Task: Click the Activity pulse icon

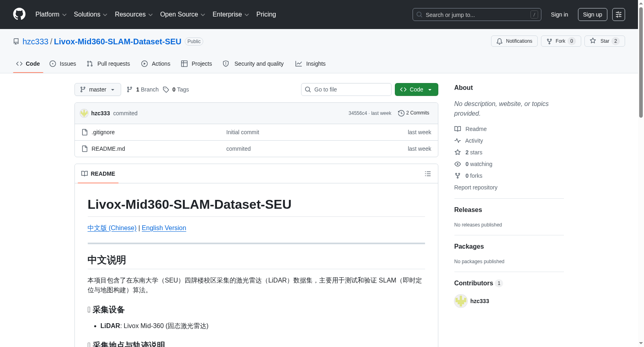Action: [458, 141]
